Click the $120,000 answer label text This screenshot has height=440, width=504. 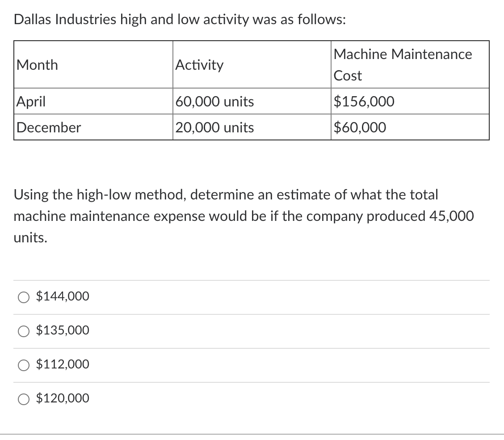[62, 398]
